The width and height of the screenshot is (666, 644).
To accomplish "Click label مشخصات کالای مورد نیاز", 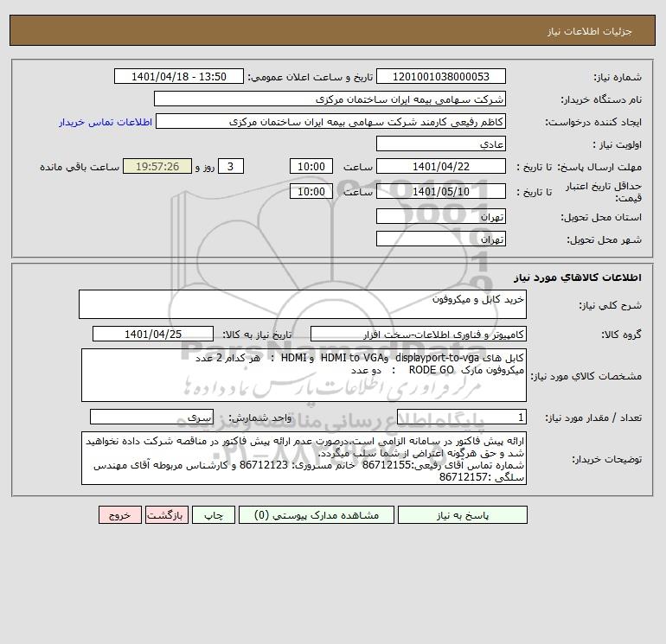I will coord(586,376).
